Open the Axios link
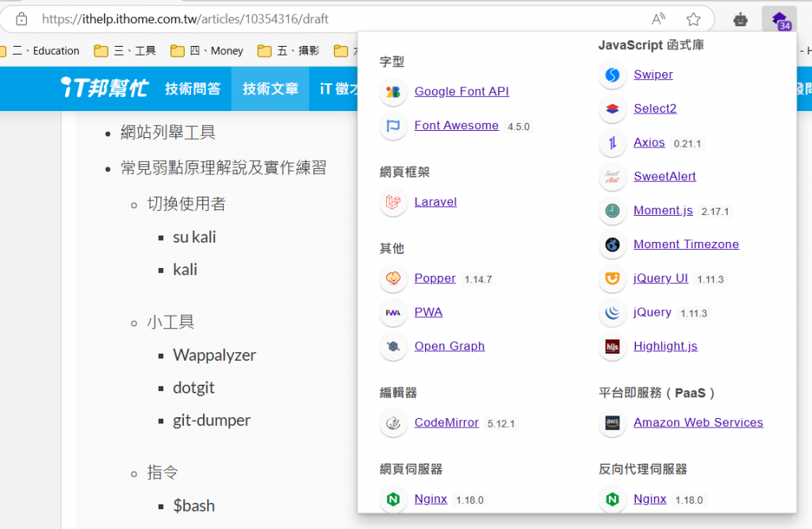 649,142
